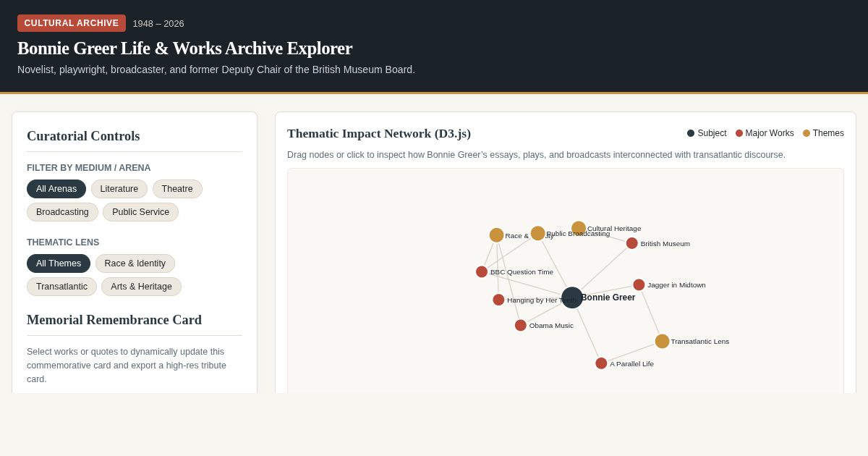Select the All Themes lens chip
Viewport: 868px width, 456px height.
click(59, 263)
